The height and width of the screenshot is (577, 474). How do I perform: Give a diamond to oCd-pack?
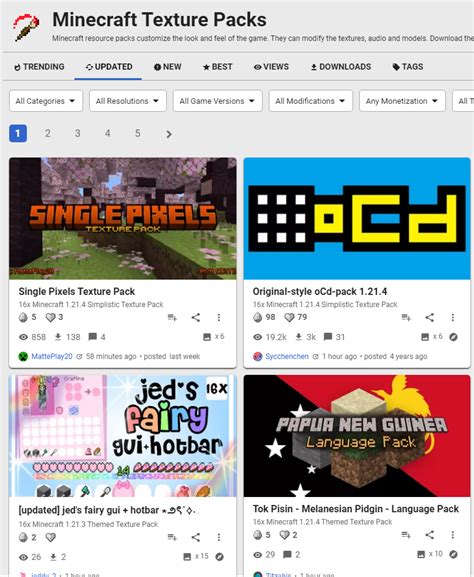pos(258,317)
